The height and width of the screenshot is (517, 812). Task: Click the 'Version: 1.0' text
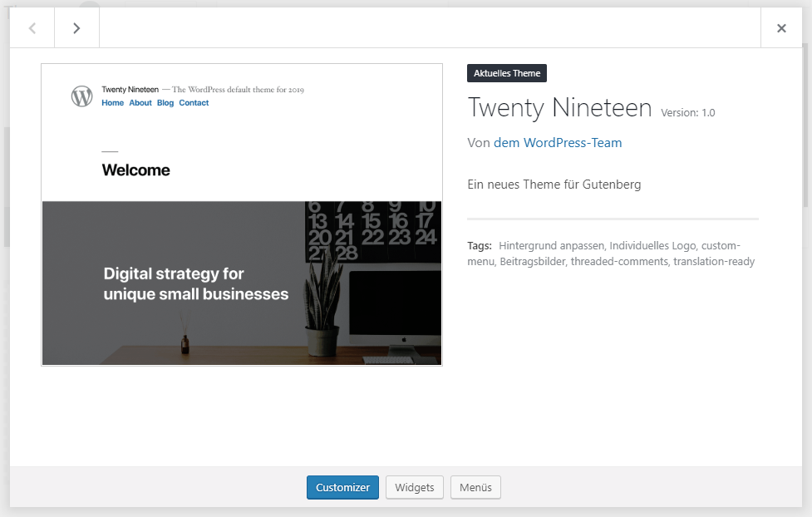pos(687,112)
